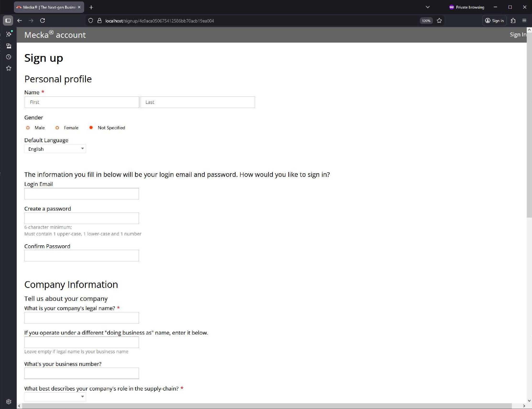Open a new tab with plus button
532x409 pixels.
click(x=91, y=7)
